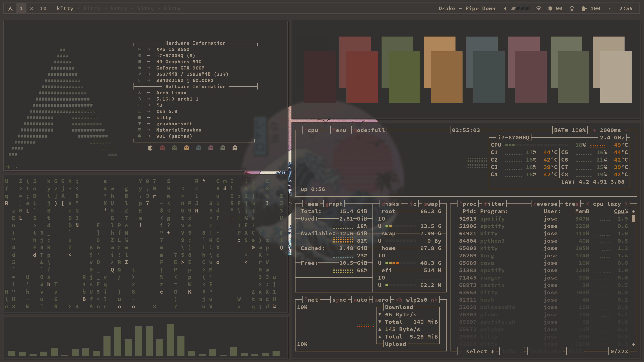Click the Arch logo launcher in polybar

10,9
